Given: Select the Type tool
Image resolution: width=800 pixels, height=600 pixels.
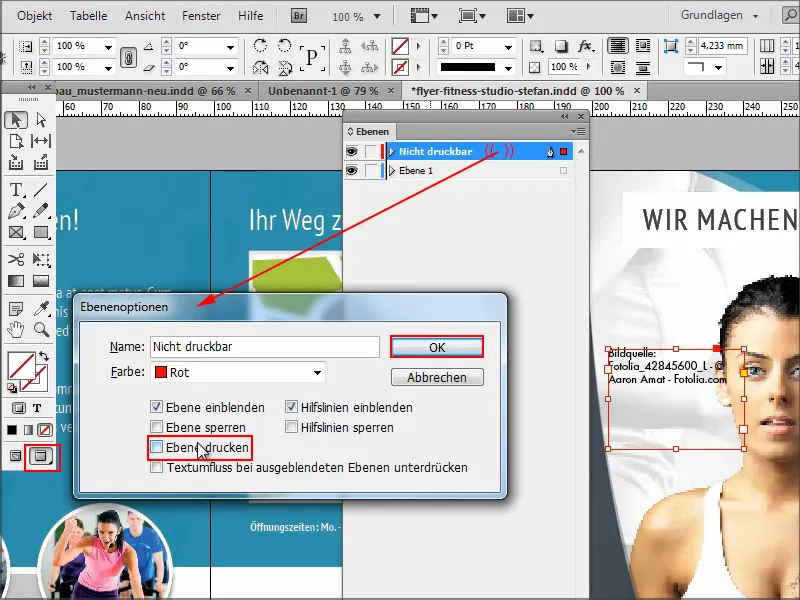Looking at the screenshot, I should (x=16, y=190).
